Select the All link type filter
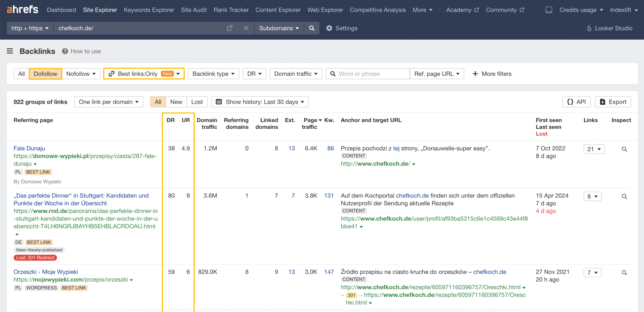Viewport: 644px width, 312px height. pos(21,74)
